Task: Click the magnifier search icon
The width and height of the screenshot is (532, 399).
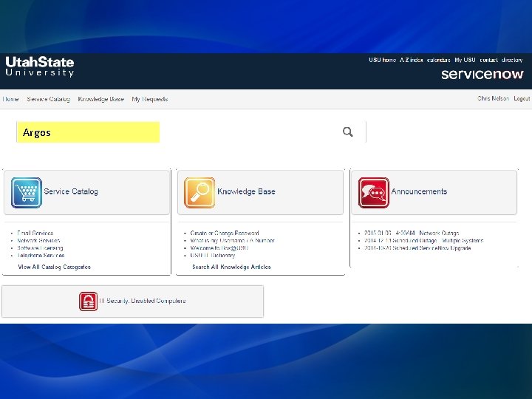Action: pos(348,132)
